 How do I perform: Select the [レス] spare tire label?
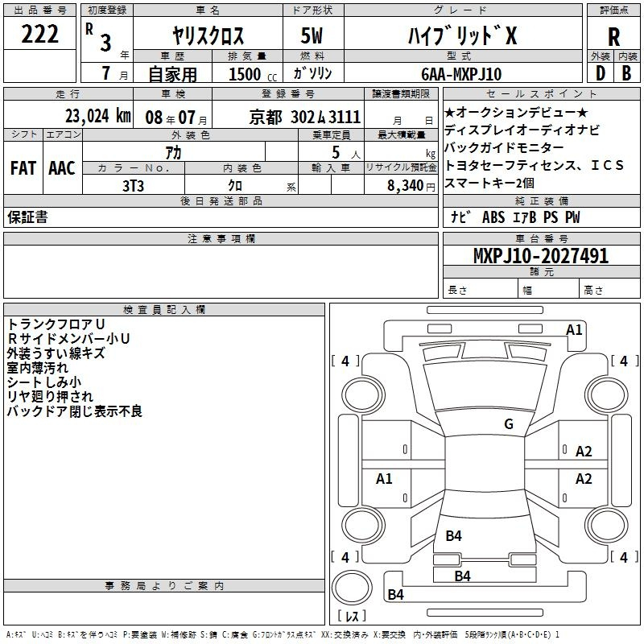352,616
